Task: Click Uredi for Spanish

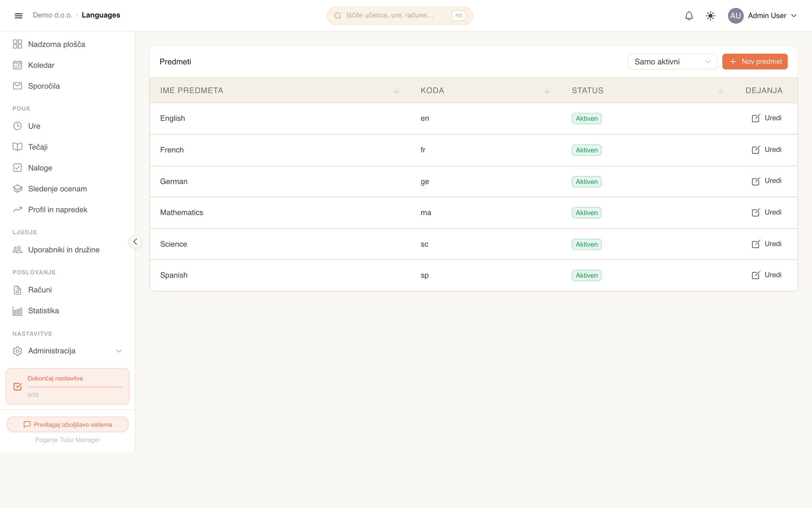Action: pyautogui.click(x=767, y=275)
